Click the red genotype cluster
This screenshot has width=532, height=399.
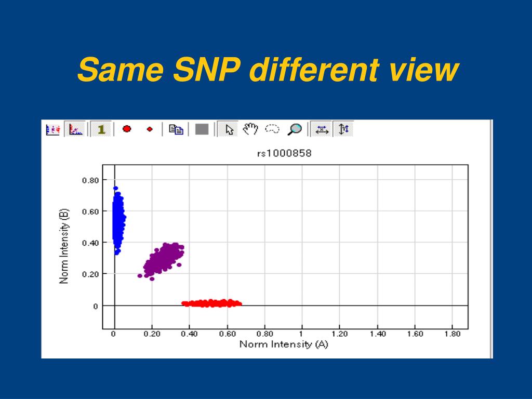(x=211, y=303)
